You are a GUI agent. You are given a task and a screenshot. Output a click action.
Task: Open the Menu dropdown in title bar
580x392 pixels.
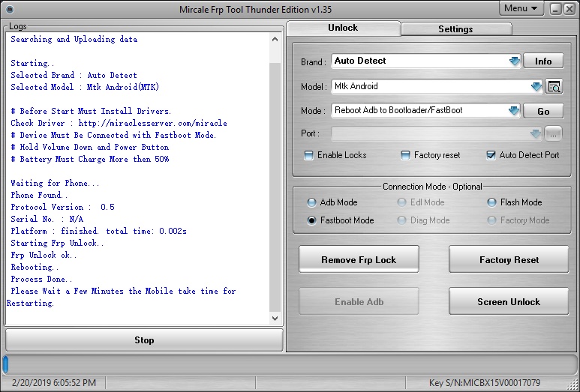coord(521,8)
